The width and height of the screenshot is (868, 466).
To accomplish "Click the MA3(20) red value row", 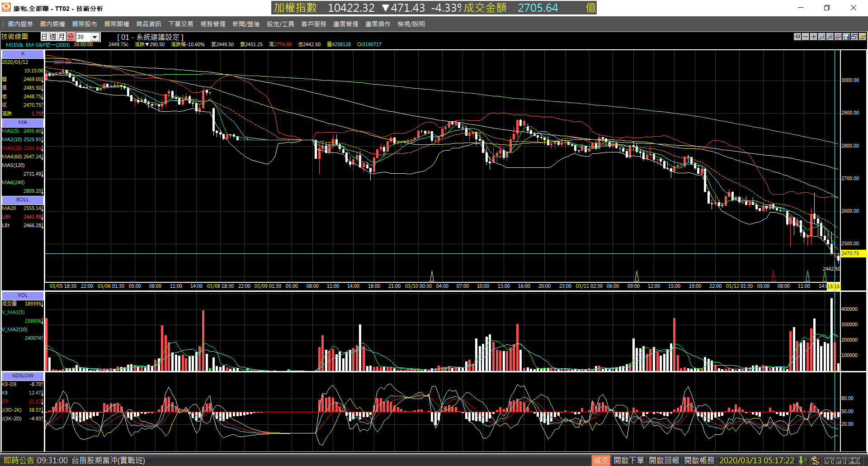I will (x=23, y=148).
